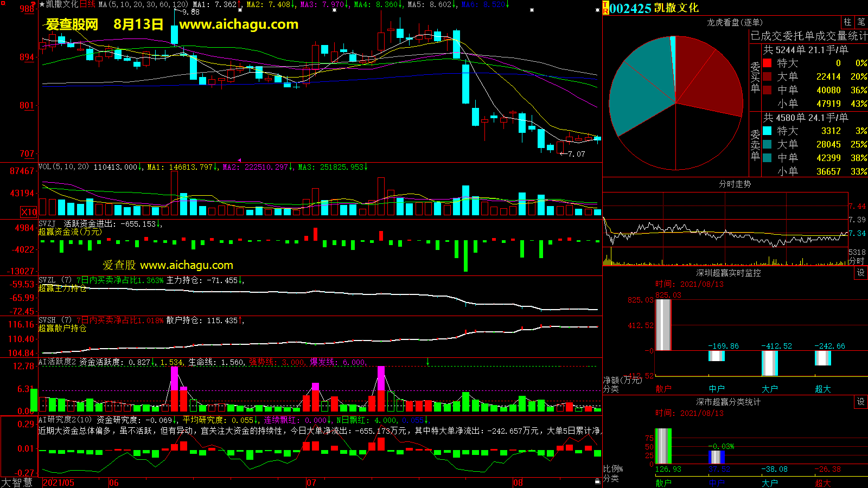
Task: Open 设 settings for 深圳超赢实时监控
Action: pyautogui.click(x=861, y=273)
